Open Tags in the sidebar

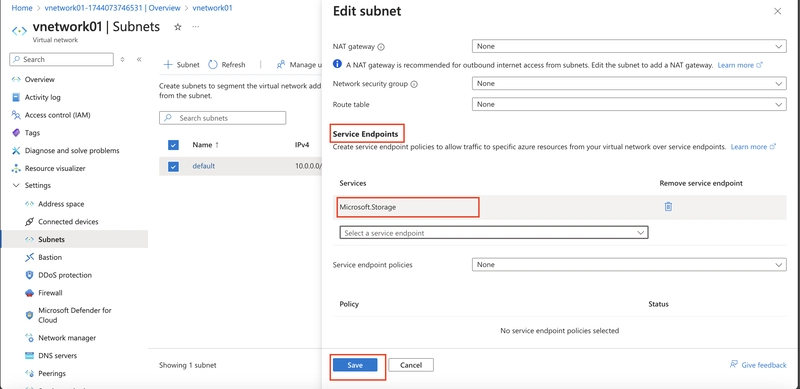coord(32,133)
